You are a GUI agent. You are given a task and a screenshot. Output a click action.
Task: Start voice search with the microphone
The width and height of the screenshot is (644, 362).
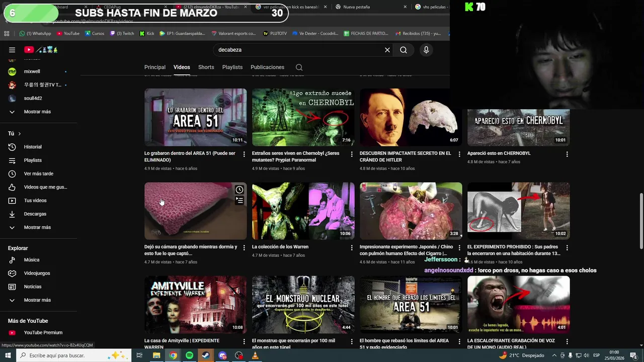pyautogui.click(x=426, y=50)
